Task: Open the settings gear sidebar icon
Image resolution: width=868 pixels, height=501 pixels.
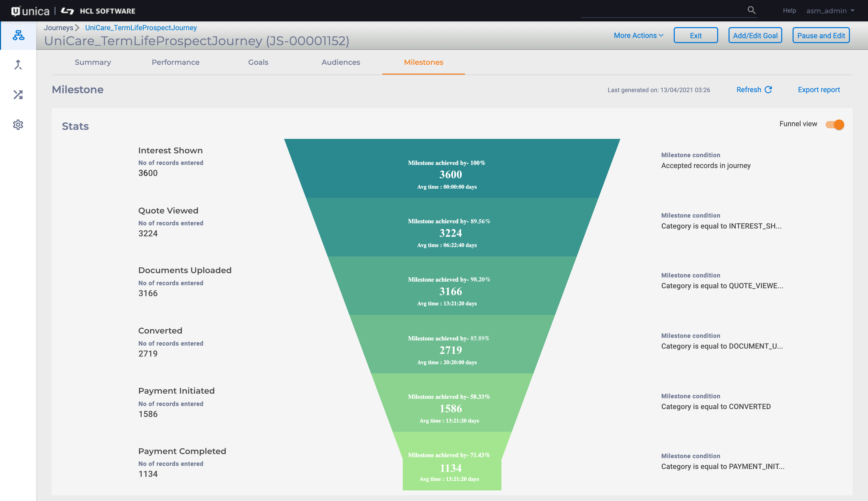Action: 18,125
